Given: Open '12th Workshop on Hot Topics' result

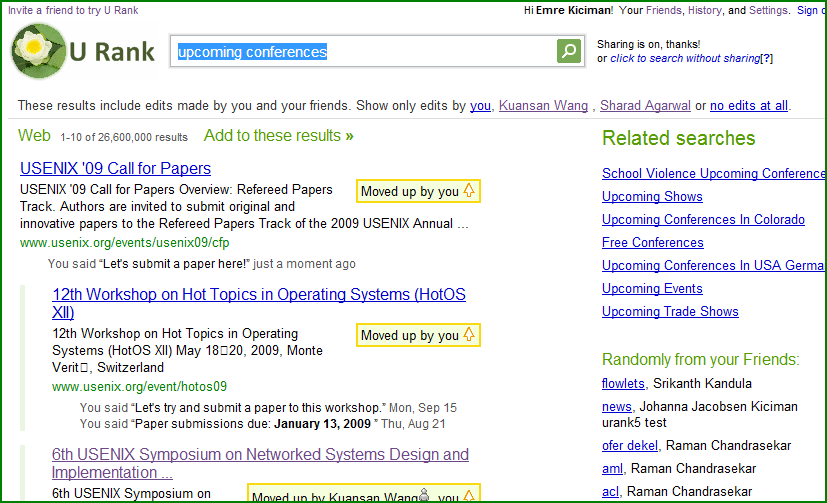Looking at the screenshot, I should click(x=258, y=303).
